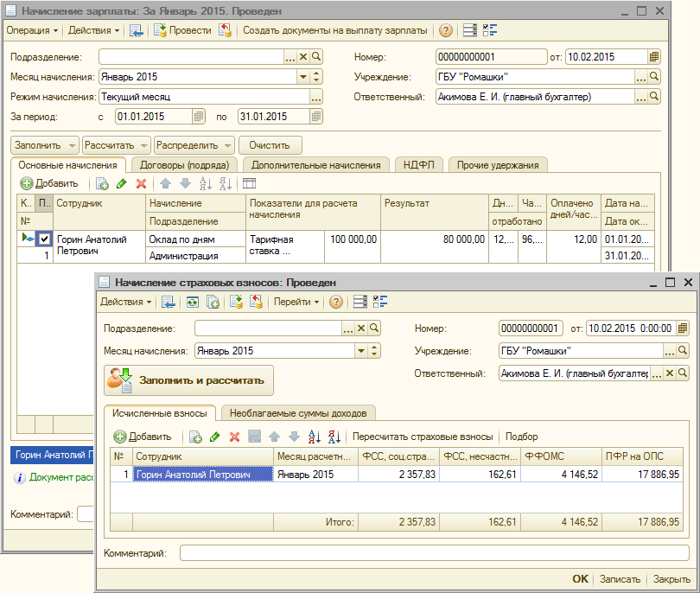Click the Режим начисления ellipsis selector

pyautogui.click(x=316, y=97)
